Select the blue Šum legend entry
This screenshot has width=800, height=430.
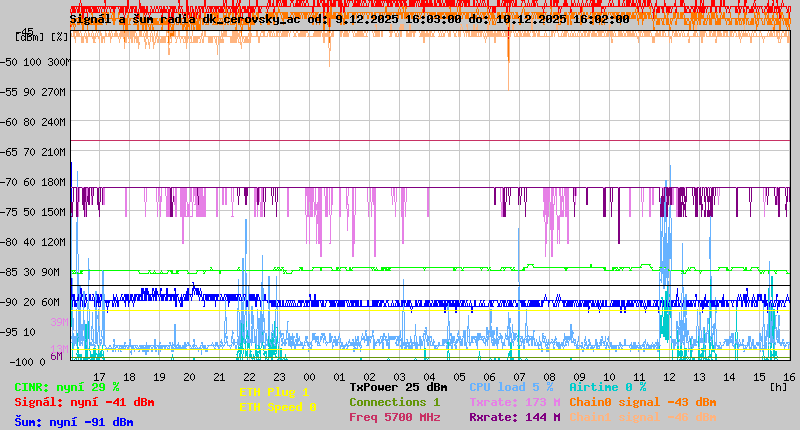(74, 422)
